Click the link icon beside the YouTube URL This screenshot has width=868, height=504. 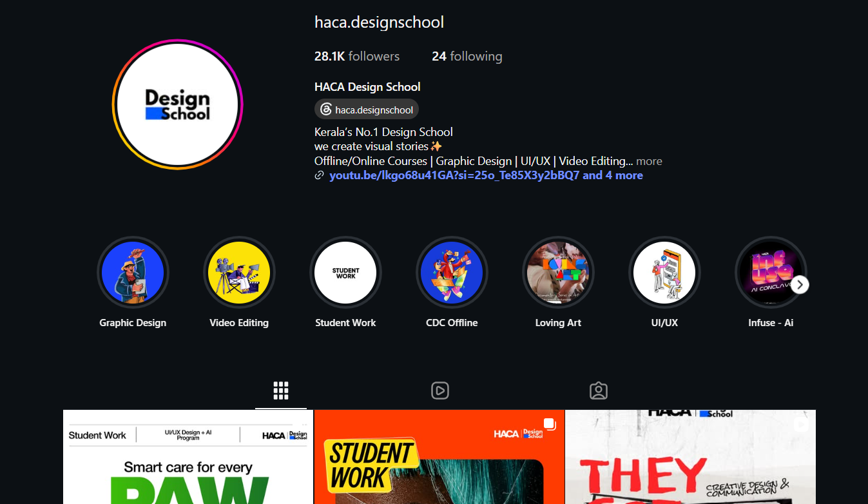pos(319,175)
